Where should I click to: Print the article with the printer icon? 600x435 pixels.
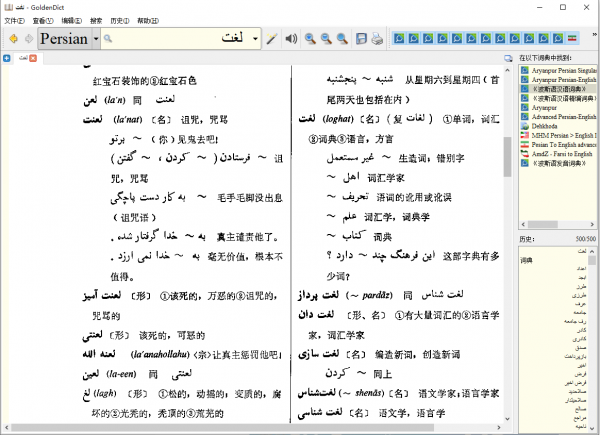click(x=377, y=39)
